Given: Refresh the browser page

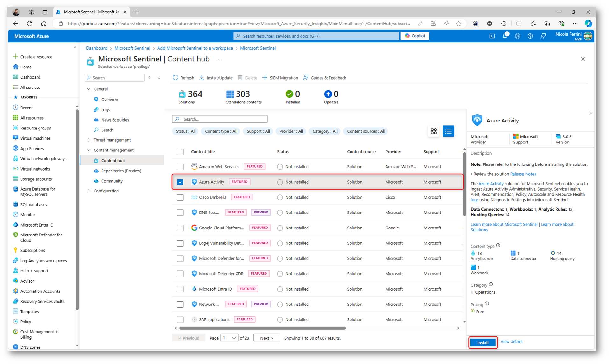Looking at the screenshot, I should tap(30, 24).
